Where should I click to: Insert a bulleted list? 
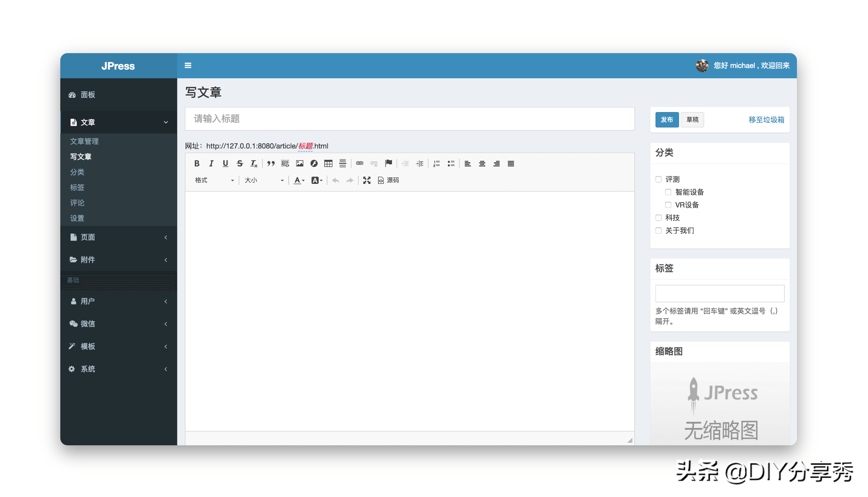pyautogui.click(x=451, y=164)
